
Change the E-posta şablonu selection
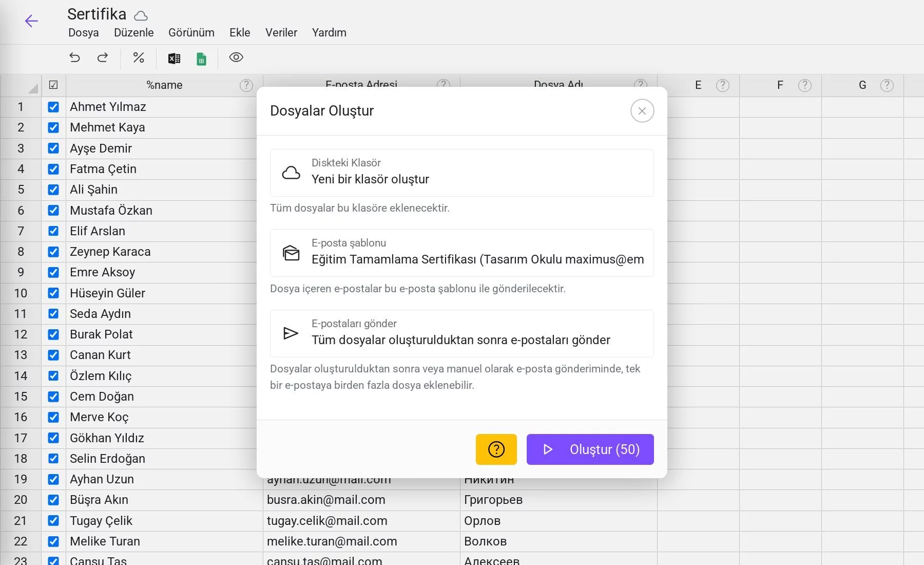point(462,253)
